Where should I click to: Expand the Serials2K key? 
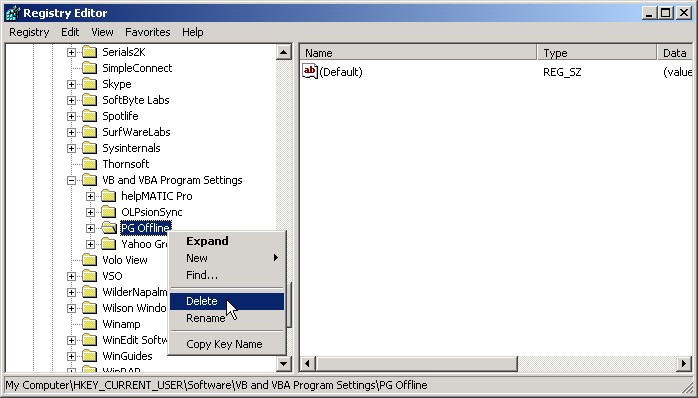tap(71, 53)
